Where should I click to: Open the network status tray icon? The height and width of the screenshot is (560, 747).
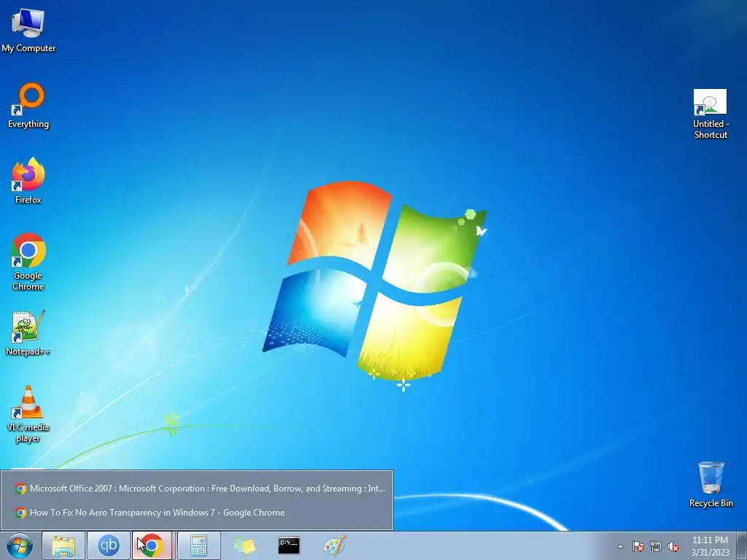tap(656, 546)
